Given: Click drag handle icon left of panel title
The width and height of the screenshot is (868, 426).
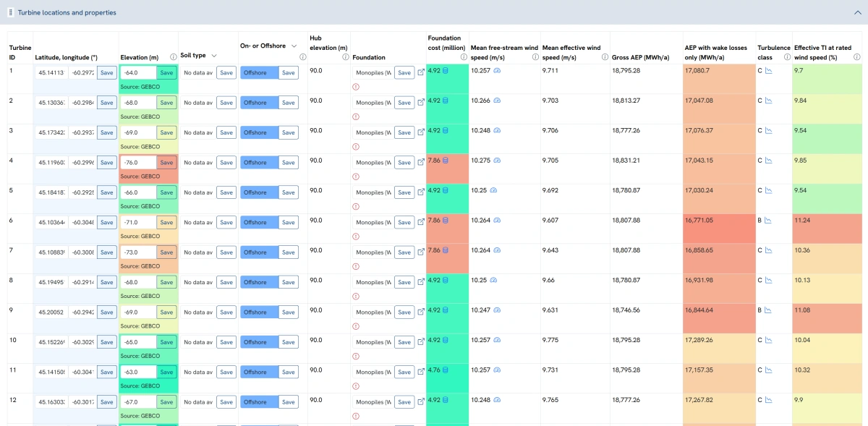Looking at the screenshot, I should [x=11, y=12].
